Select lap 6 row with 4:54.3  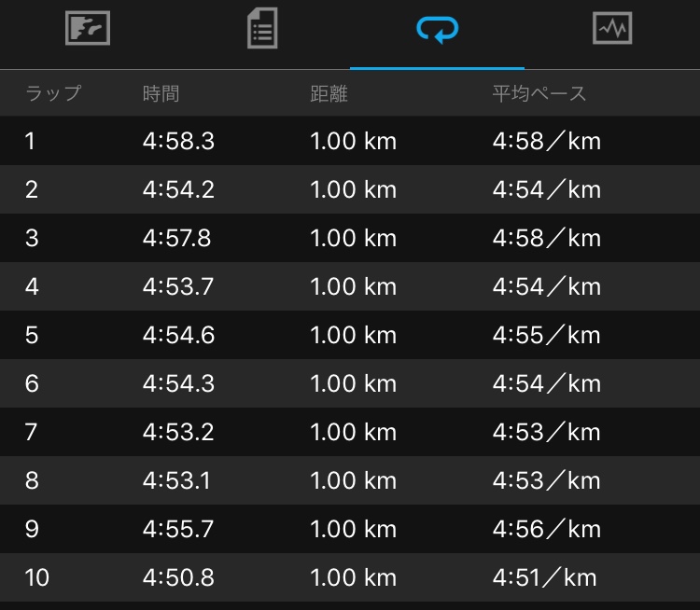point(350,383)
